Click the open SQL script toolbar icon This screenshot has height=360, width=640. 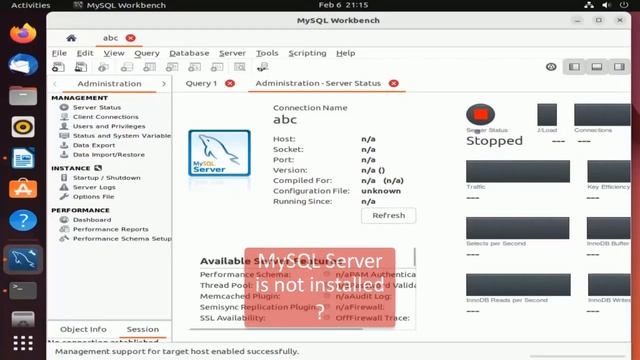click(x=81, y=67)
